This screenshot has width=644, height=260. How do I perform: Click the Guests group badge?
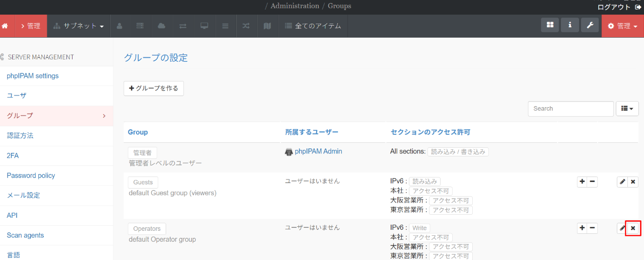coord(143,182)
